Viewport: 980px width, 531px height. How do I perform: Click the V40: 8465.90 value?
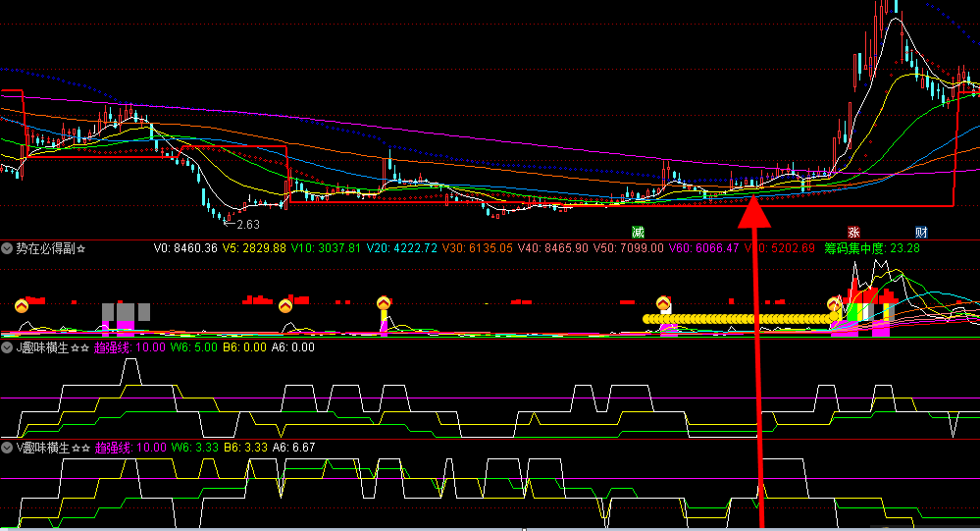pyautogui.click(x=553, y=248)
